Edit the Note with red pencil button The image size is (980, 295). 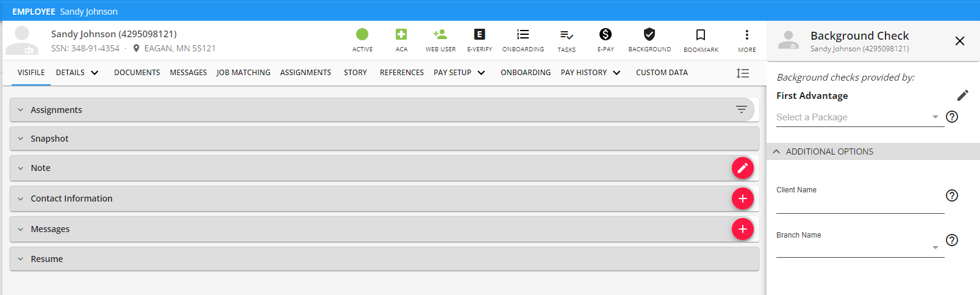coord(743,168)
